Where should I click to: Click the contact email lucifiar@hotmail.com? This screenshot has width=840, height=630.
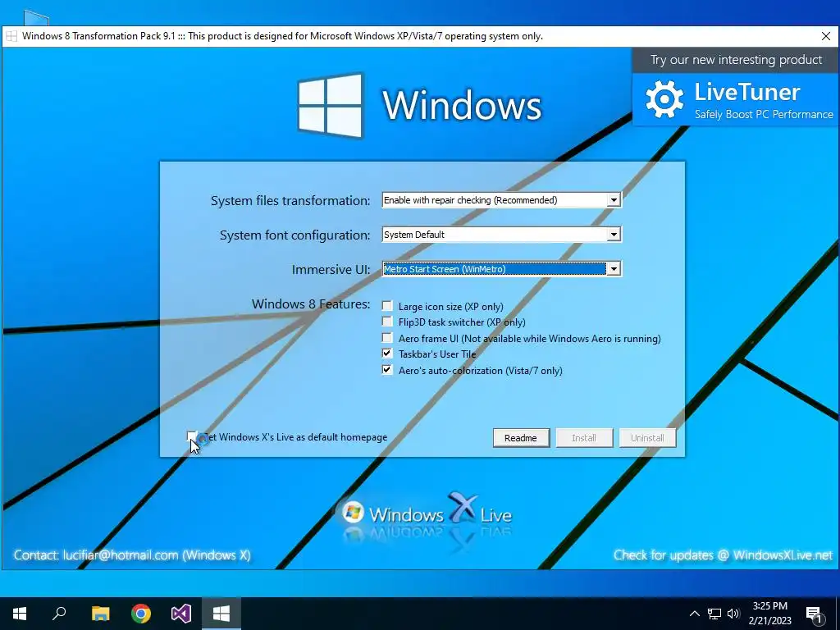click(120, 555)
